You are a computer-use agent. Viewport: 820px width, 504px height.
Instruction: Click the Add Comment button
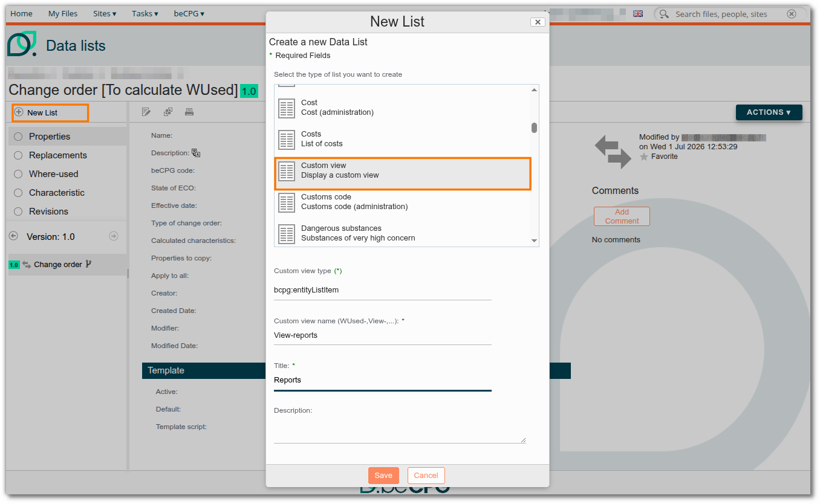622,216
